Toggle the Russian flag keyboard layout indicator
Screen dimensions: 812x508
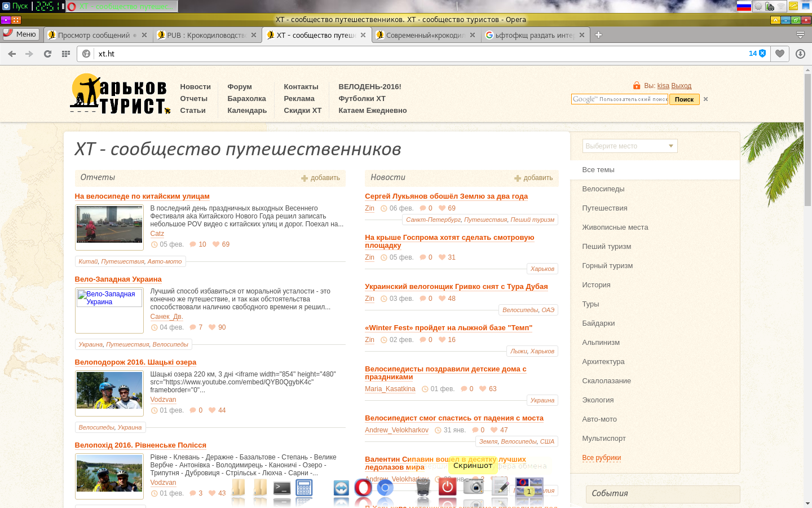click(x=744, y=6)
